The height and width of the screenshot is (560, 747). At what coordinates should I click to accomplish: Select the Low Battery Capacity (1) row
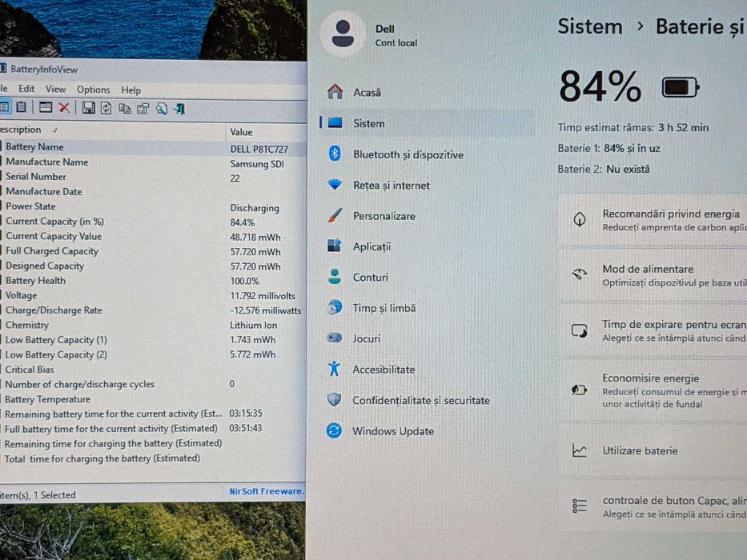click(x=153, y=340)
